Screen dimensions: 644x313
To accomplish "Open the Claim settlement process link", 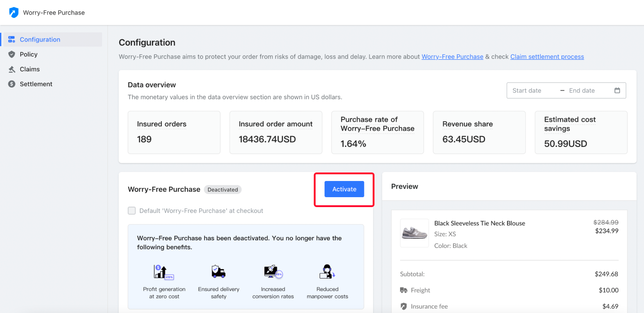I will pos(547,56).
